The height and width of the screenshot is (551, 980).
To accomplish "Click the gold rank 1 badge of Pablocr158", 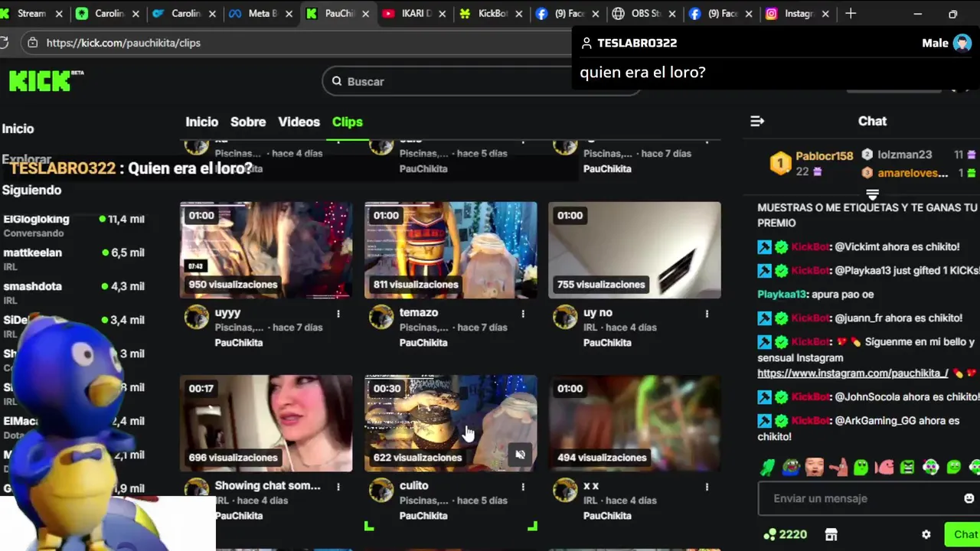I will [780, 163].
